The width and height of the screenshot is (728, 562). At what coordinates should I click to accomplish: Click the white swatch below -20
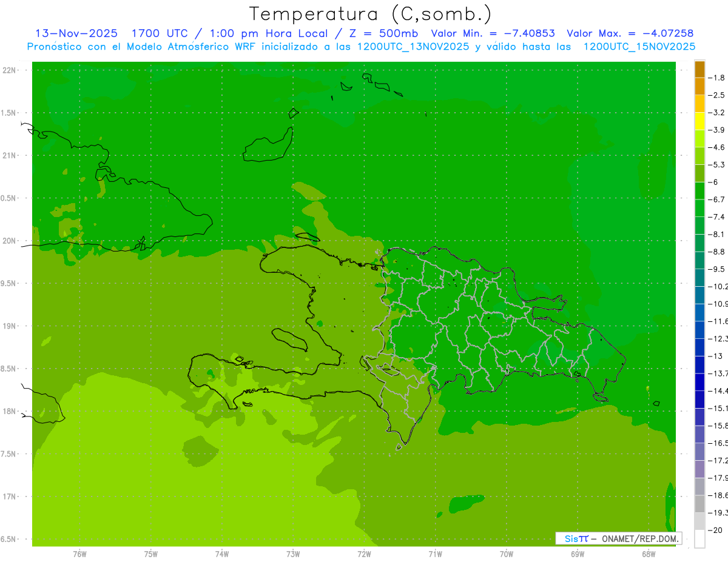(699, 538)
